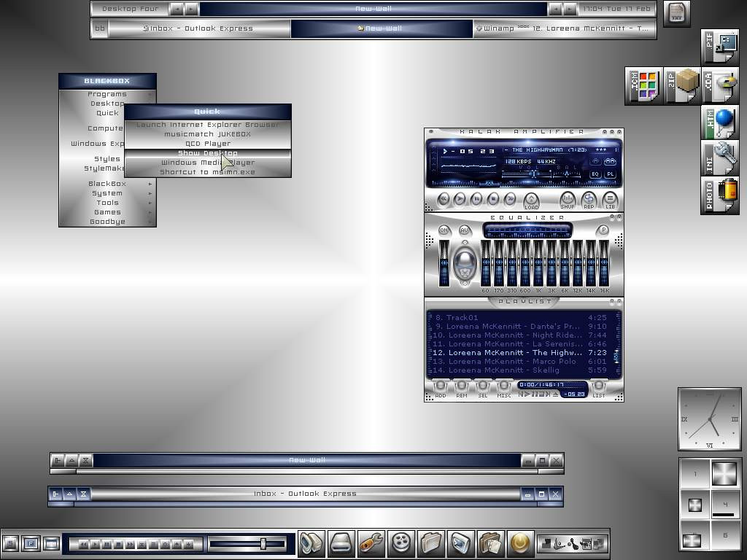Open the HTM blue globe icon
The height and width of the screenshot is (560, 747).
720,122
